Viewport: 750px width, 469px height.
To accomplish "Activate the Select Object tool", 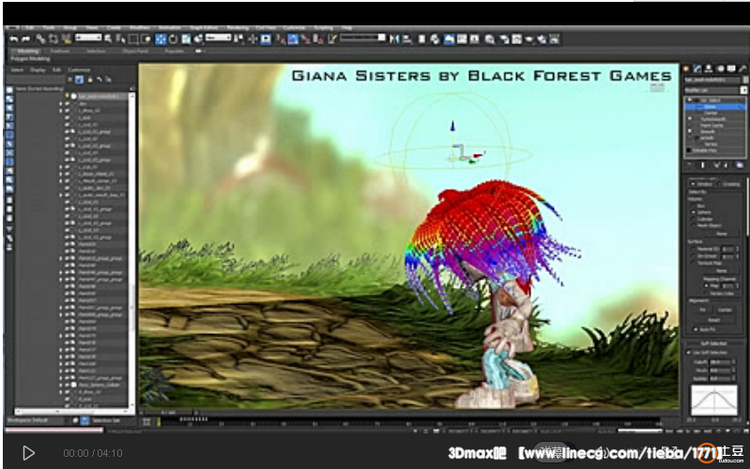I will pyautogui.click(x=108, y=39).
